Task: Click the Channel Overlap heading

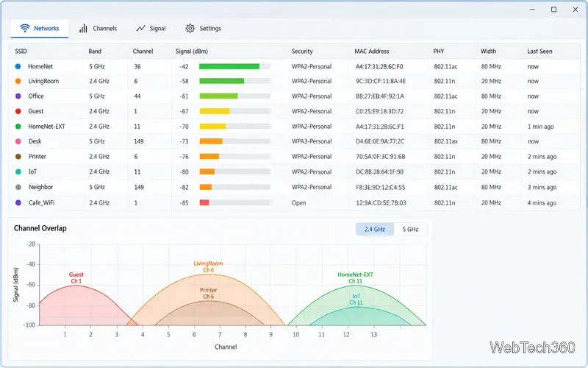Action: (40, 228)
